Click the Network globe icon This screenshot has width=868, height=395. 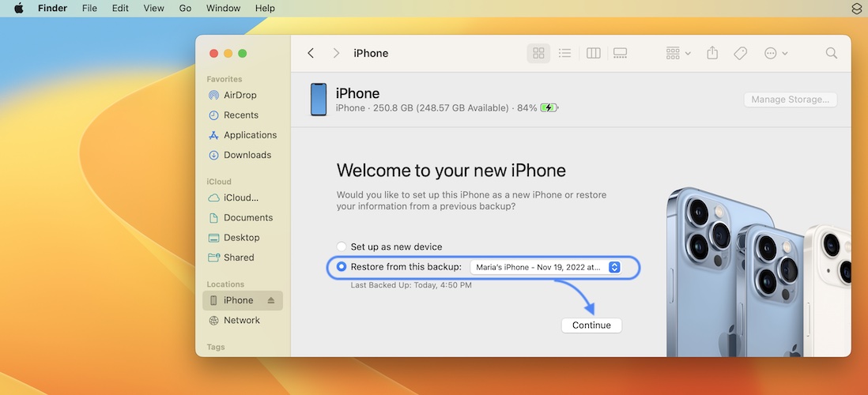coord(213,320)
